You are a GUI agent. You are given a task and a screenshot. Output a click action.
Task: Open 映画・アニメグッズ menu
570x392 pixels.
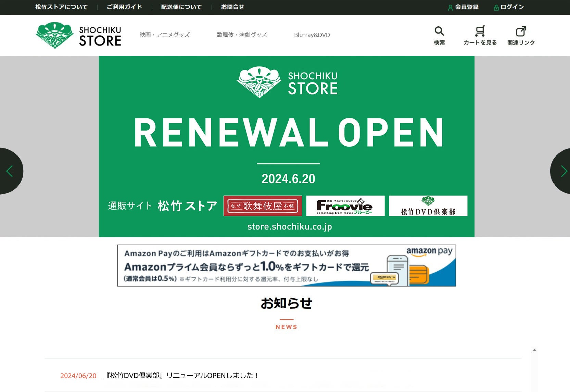165,35
